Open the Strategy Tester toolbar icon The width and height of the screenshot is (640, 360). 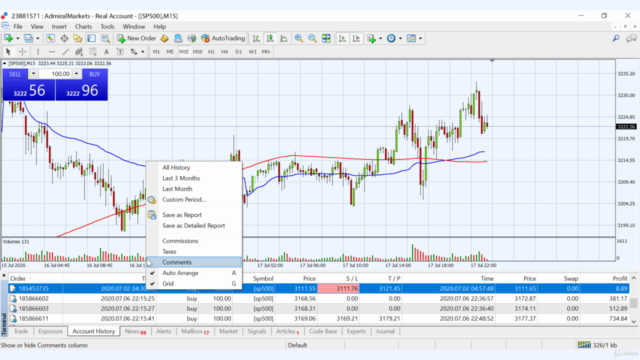point(105,38)
